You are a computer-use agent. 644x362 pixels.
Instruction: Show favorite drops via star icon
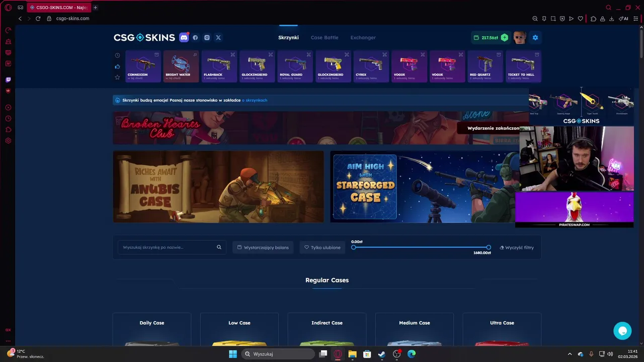point(117,77)
